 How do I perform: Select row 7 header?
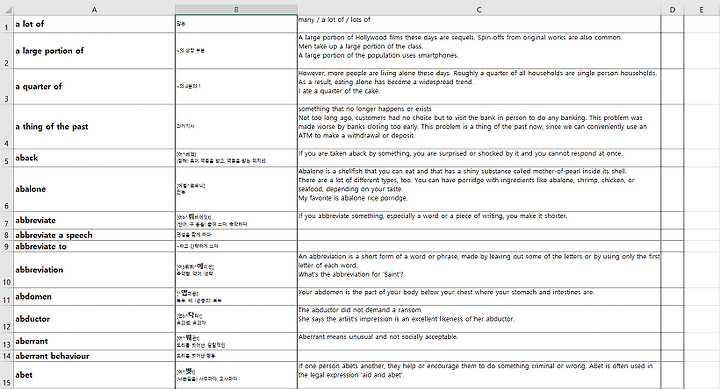7,220
